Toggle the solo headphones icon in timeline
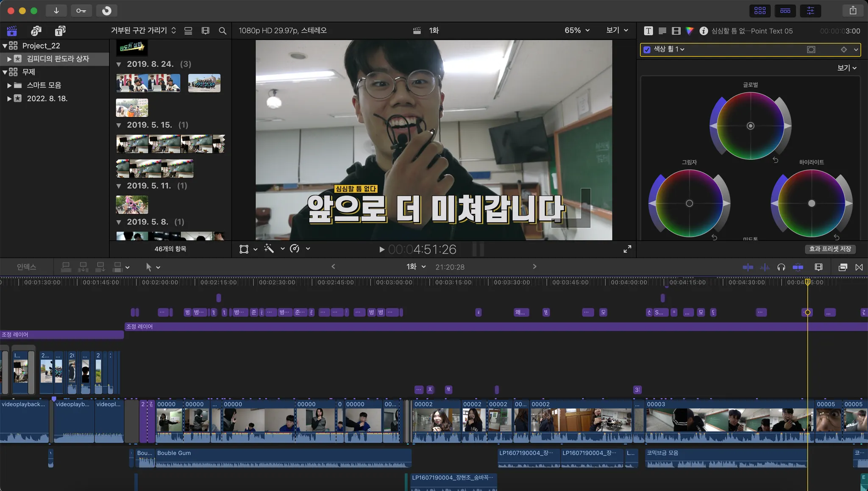Screen dimensions: 868x491 pos(781,267)
